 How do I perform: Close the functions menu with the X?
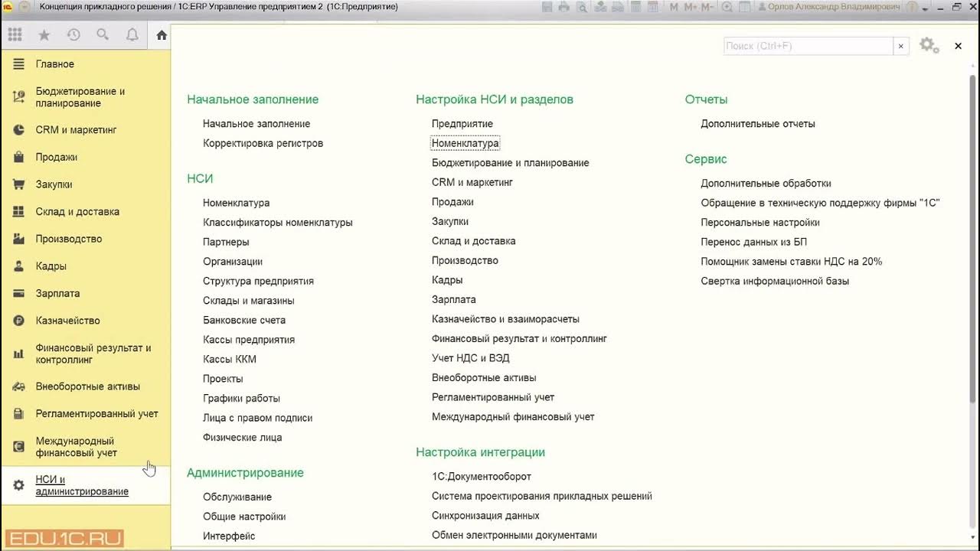[x=958, y=46]
